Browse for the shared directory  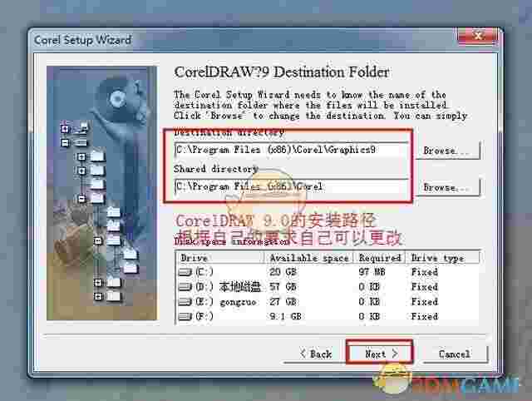[x=447, y=187]
